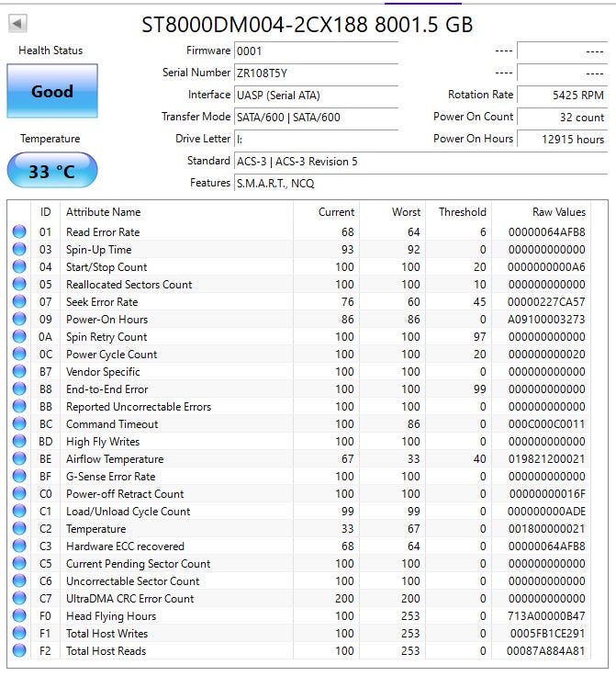This screenshot has height=676, width=616.
Task: Click raw value 000C000C0011
Action: pyautogui.click(x=546, y=424)
